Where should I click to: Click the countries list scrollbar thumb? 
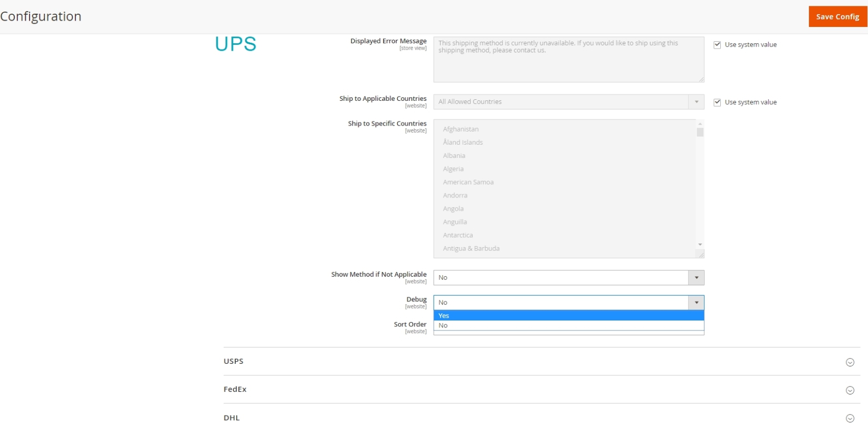pyautogui.click(x=700, y=132)
